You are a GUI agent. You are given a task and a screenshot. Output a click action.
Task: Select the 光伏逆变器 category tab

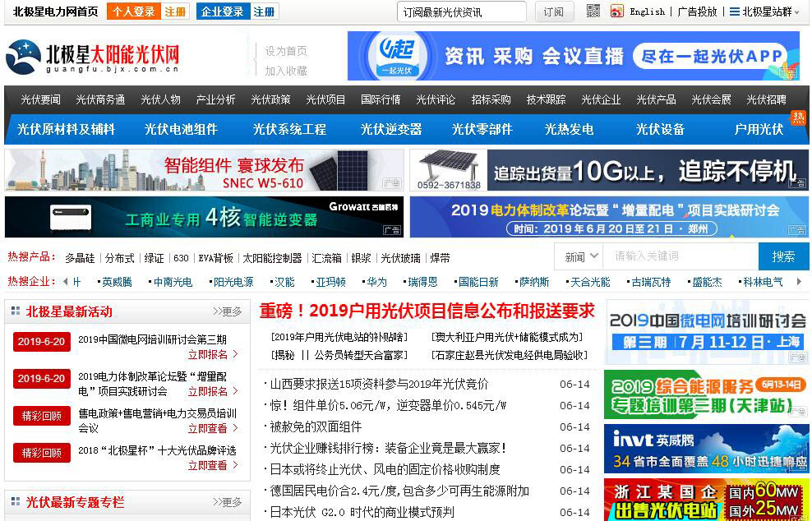(391, 129)
